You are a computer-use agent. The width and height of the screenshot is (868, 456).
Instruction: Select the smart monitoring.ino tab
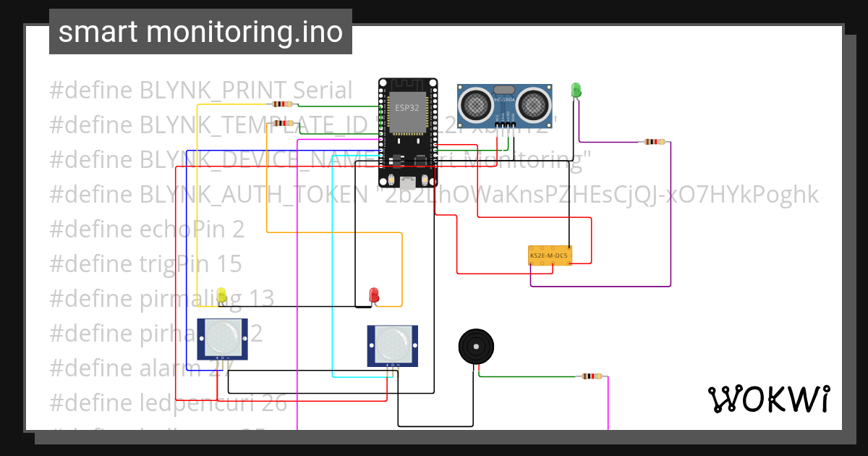pos(200,31)
